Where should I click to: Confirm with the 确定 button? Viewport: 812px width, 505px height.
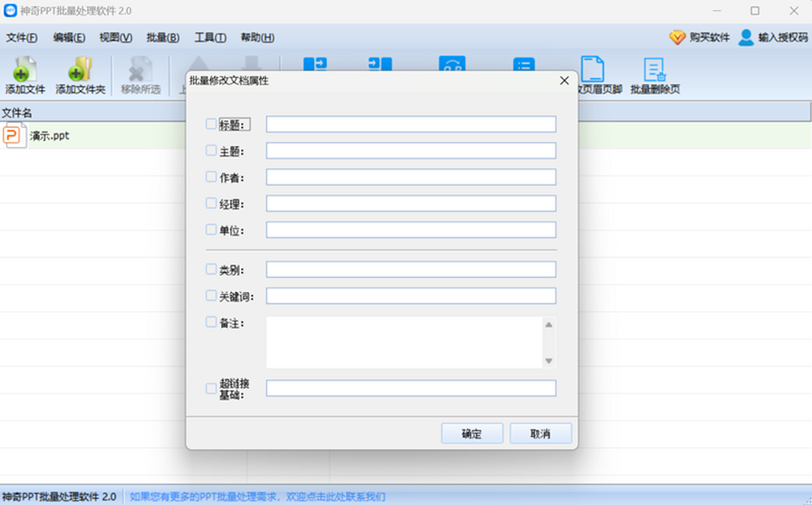click(472, 433)
